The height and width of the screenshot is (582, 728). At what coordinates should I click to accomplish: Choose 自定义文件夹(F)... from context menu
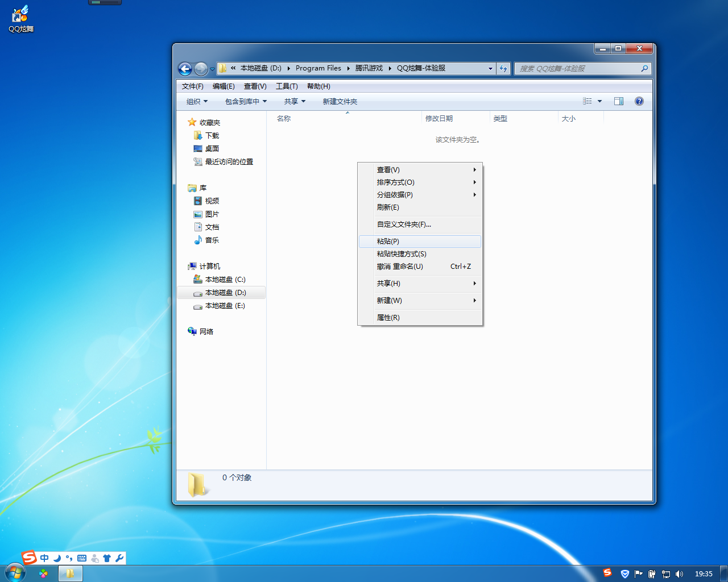pos(420,225)
